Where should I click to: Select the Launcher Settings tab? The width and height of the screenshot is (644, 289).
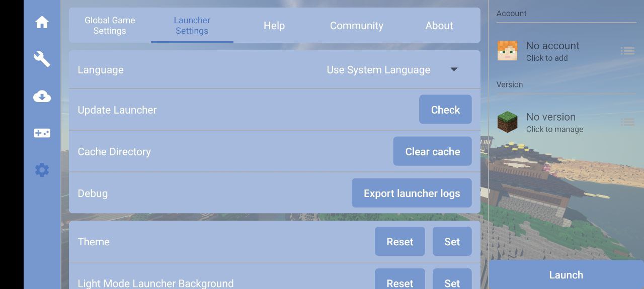tap(192, 26)
